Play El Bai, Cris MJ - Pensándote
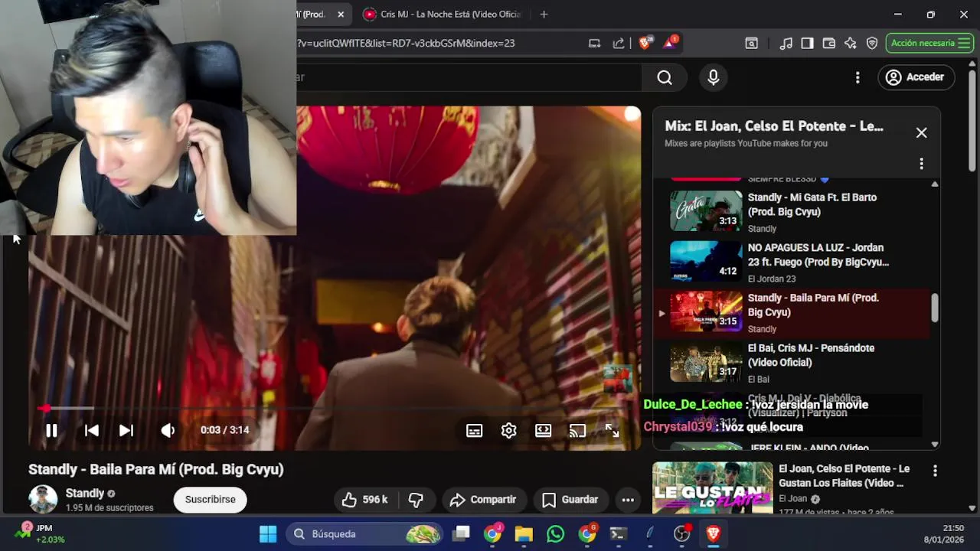 pyautogui.click(x=792, y=363)
